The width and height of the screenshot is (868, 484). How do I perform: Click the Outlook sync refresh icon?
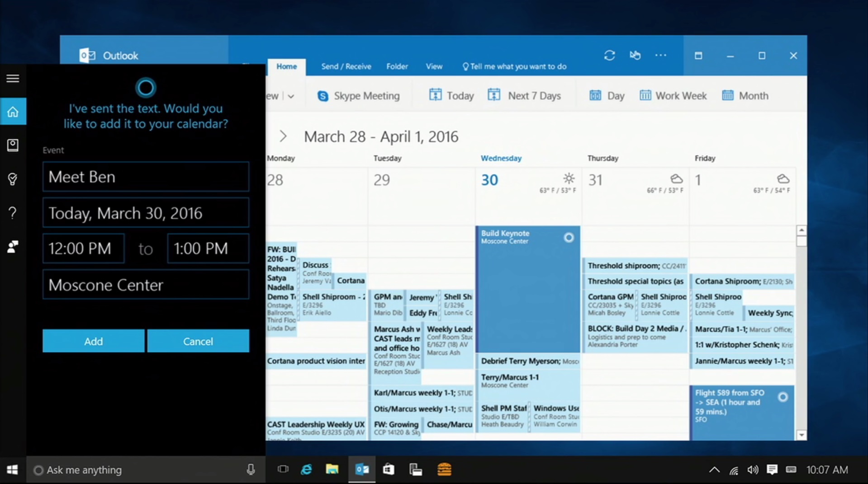pos(609,55)
